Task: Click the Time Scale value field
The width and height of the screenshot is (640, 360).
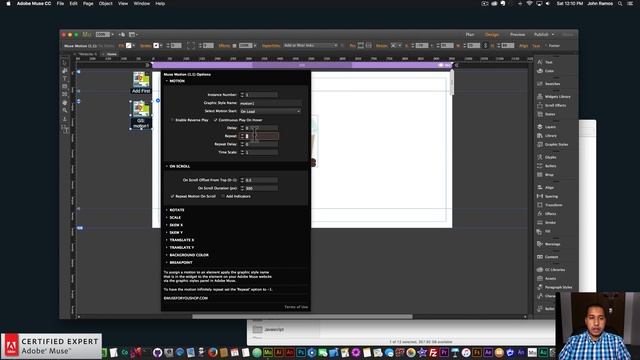Action: 261,152
